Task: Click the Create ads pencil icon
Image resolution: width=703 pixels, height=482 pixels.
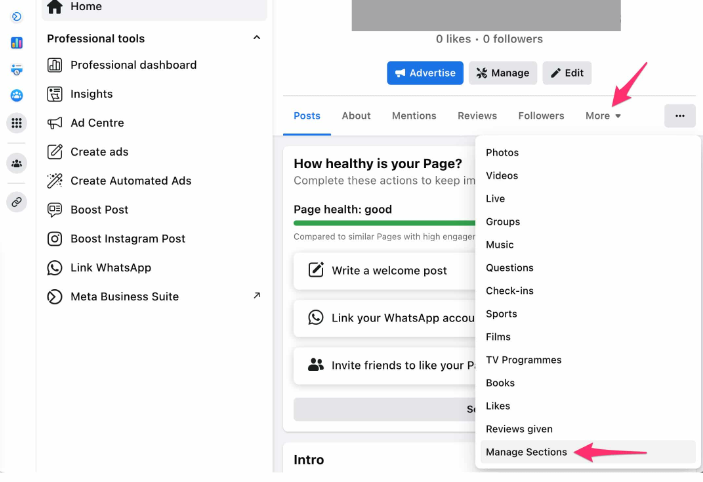Action: pos(55,152)
